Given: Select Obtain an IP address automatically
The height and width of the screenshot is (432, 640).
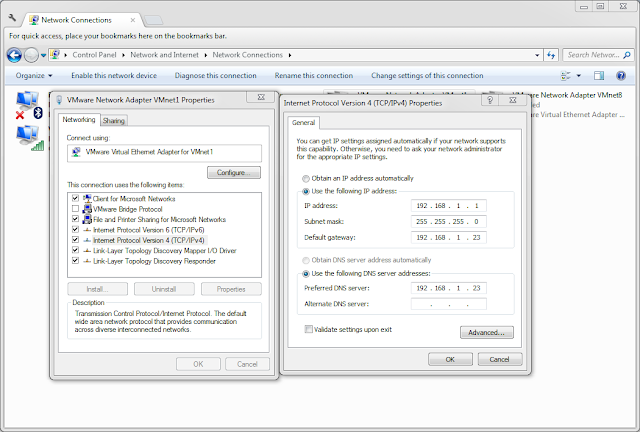Looking at the screenshot, I should pyautogui.click(x=306, y=178).
